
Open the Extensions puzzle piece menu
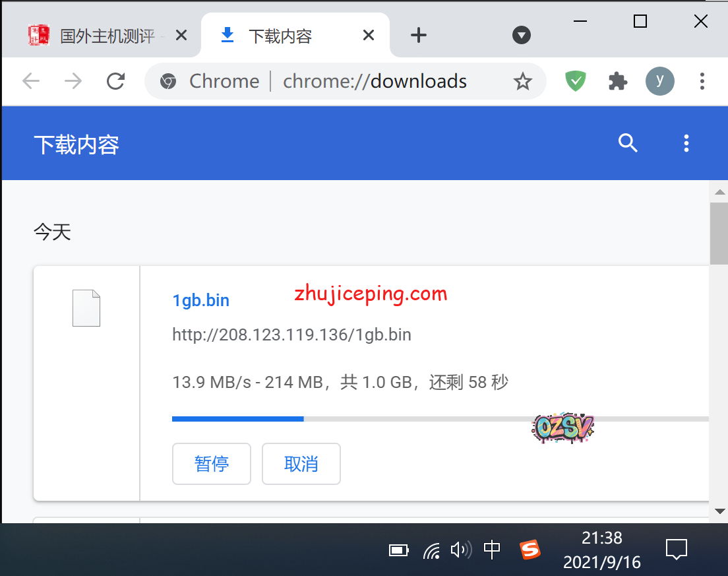[x=617, y=81]
